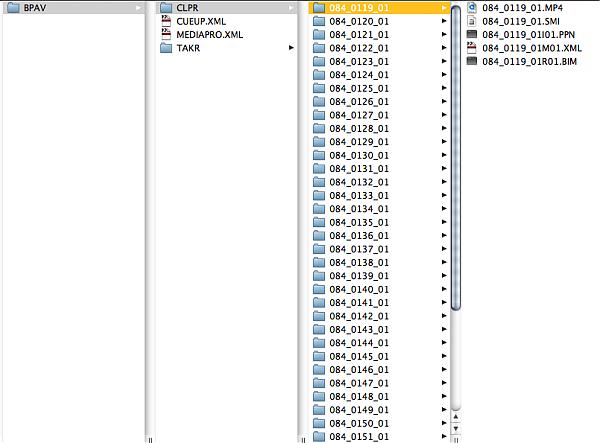Screen dimensions: 600x443
Task: Select the MEDIAPRO.XML file icon
Action: click(166, 34)
